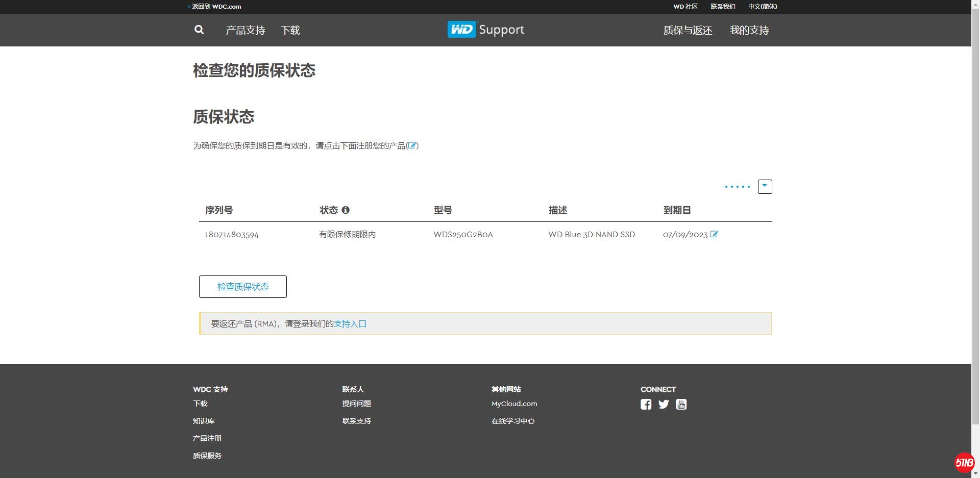Screen dimensions: 980x478
Task: Open the search icon in the header
Action: point(199,30)
